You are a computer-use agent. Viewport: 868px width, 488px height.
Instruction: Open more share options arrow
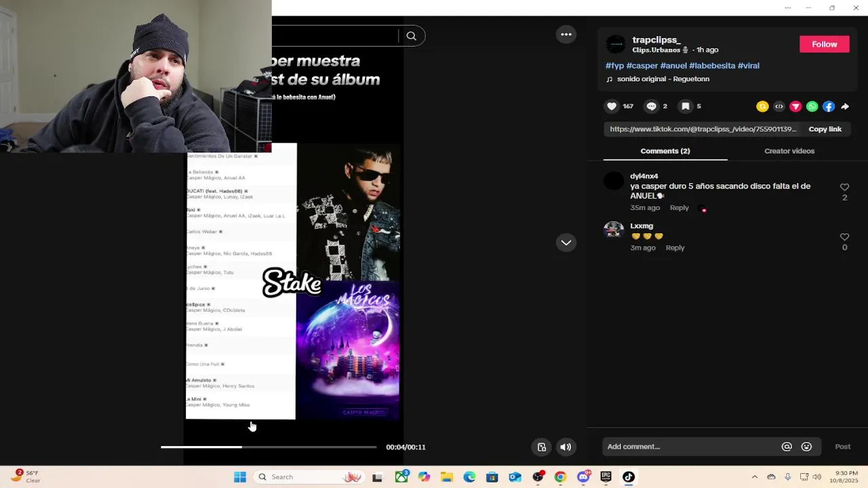point(845,106)
